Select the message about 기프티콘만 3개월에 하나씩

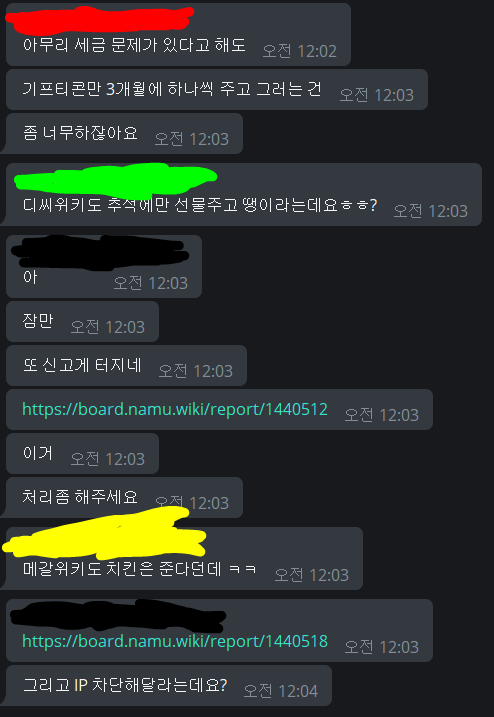point(172,89)
